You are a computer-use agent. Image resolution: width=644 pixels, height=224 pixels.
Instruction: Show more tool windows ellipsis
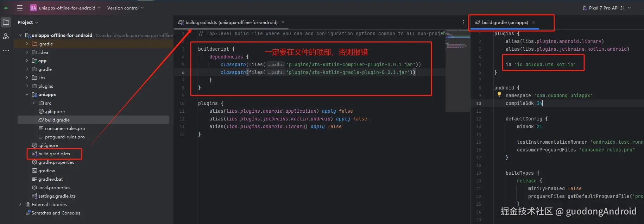[x=6, y=50]
